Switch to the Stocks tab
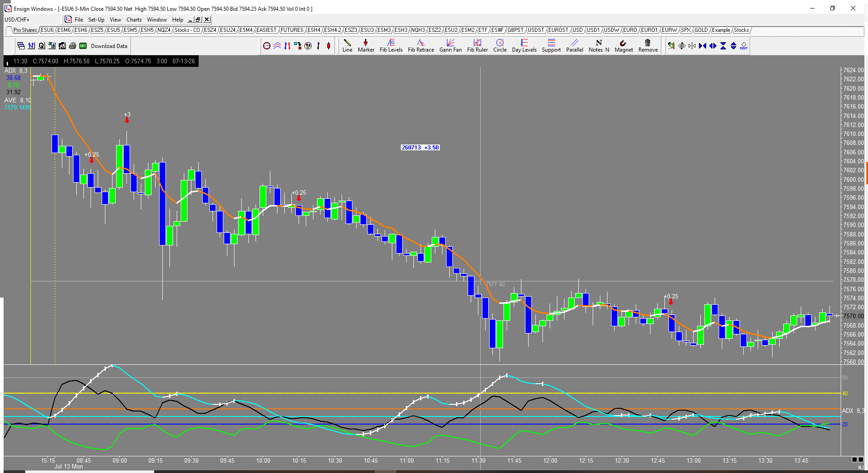The width and height of the screenshot is (868, 473). [741, 30]
